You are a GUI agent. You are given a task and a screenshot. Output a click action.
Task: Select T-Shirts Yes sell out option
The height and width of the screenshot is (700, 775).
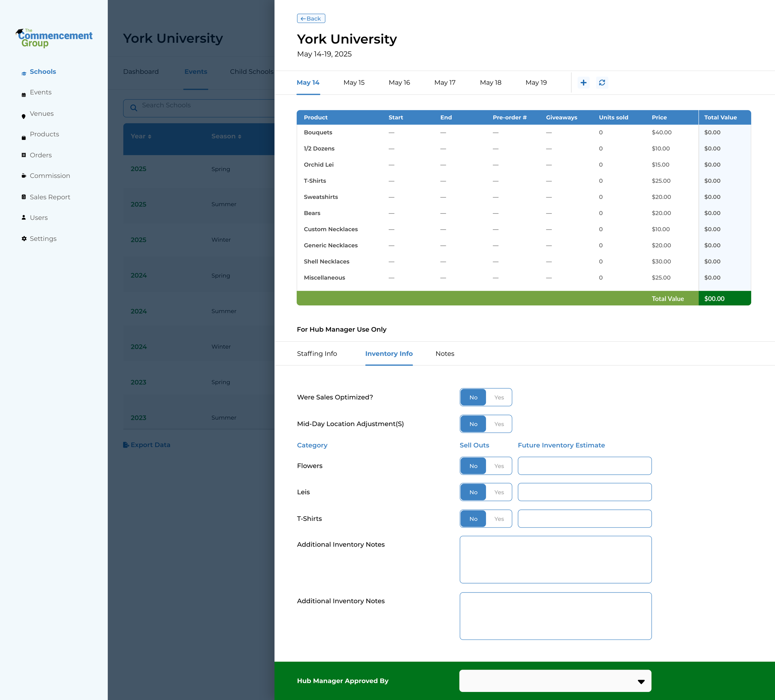(x=498, y=519)
